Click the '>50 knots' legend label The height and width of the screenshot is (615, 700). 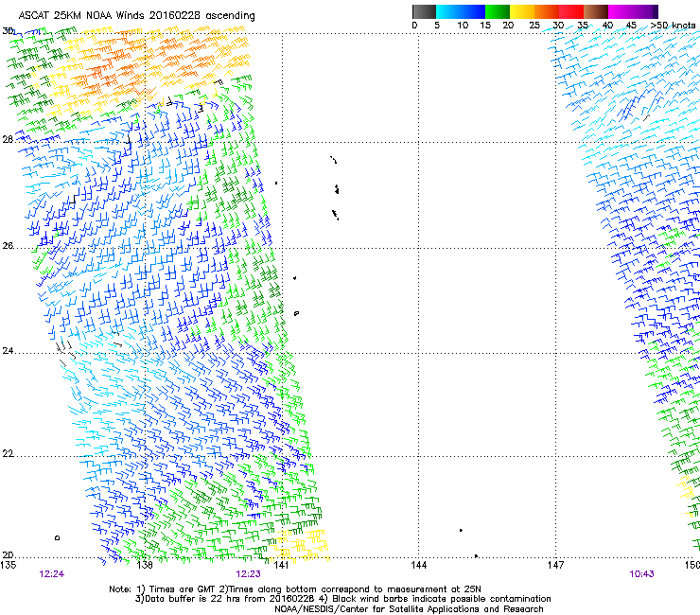pyautogui.click(x=673, y=26)
